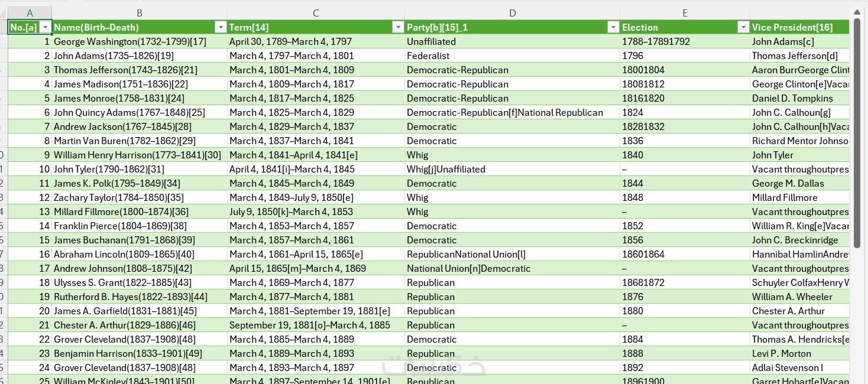
Task: Click the Whig[j]Unaffiliated party cell
Action: tap(512, 169)
